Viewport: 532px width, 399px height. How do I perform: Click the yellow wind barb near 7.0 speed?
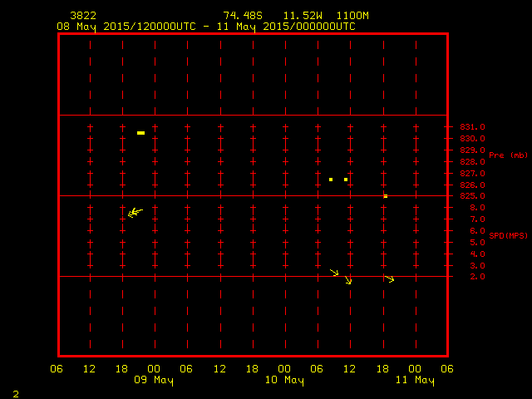135,213
